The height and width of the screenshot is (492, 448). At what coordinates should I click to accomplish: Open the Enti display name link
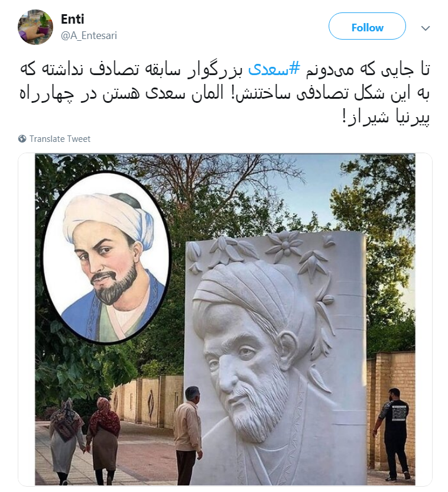[73, 19]
